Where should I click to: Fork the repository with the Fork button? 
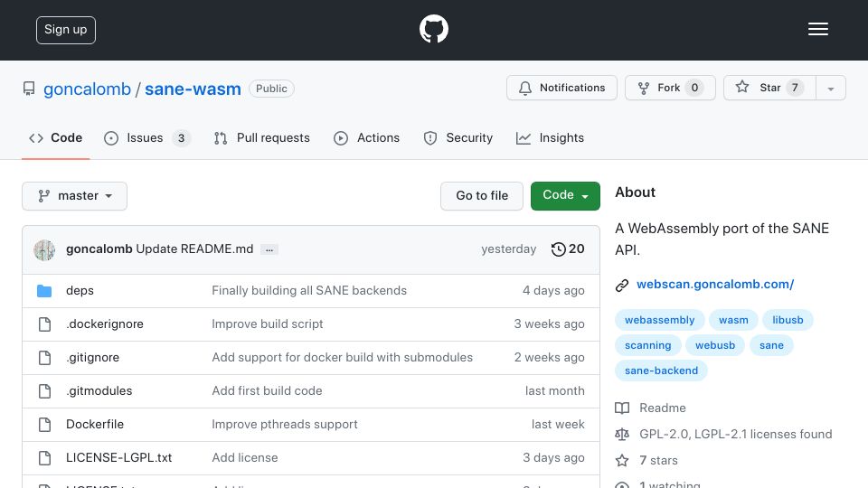tap(670, 88)
